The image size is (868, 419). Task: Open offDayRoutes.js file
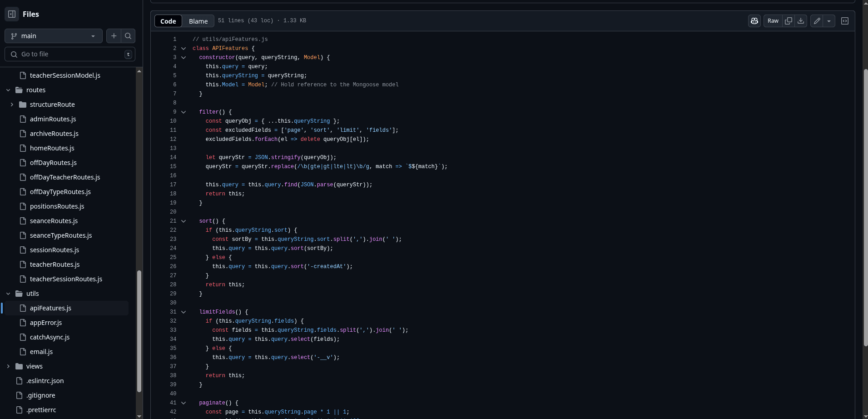point(53,163)
